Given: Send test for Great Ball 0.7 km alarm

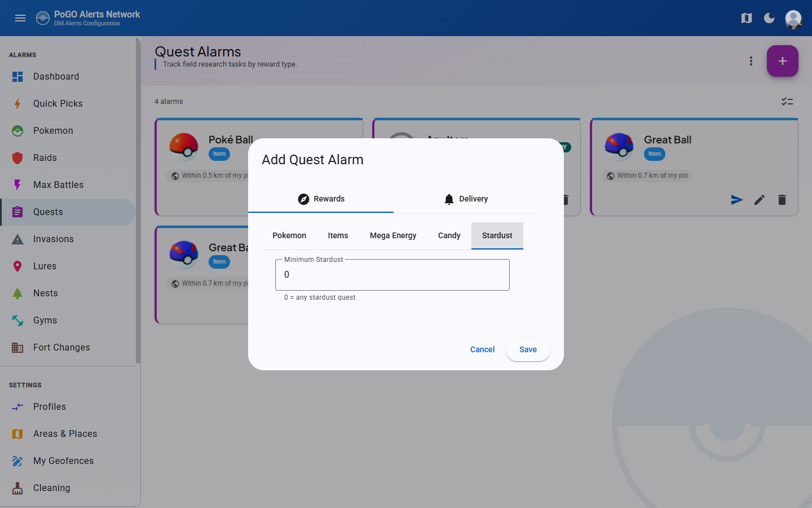Looking at the screenshot, I should click(737, 200).
